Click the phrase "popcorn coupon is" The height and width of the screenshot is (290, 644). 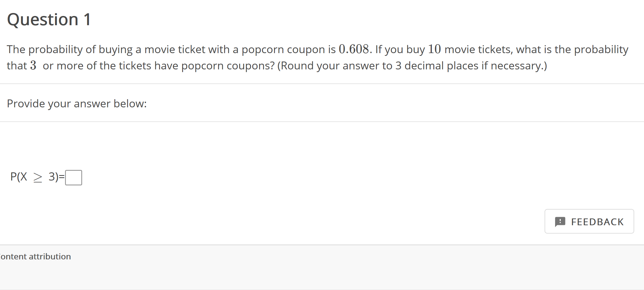pyautogui.click(x=288, y=49)
